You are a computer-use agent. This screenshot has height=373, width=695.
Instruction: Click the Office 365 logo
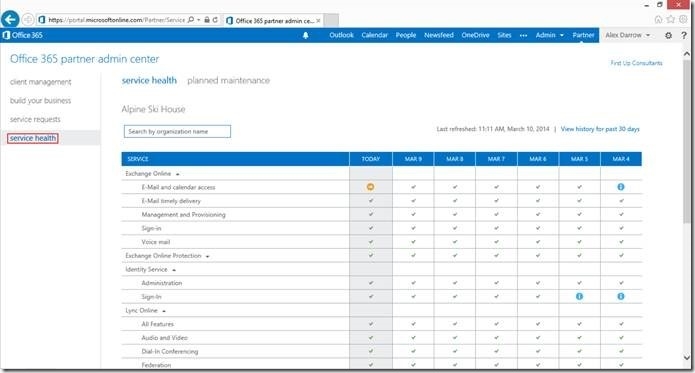(x=23, y=35)
